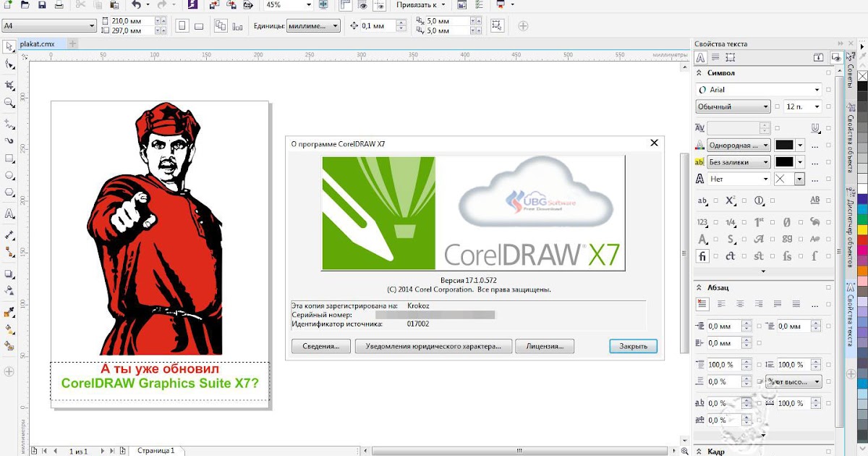The image size is (868, 456).
Task: Check the box next to Абзац heading
Action: point(828,287)
